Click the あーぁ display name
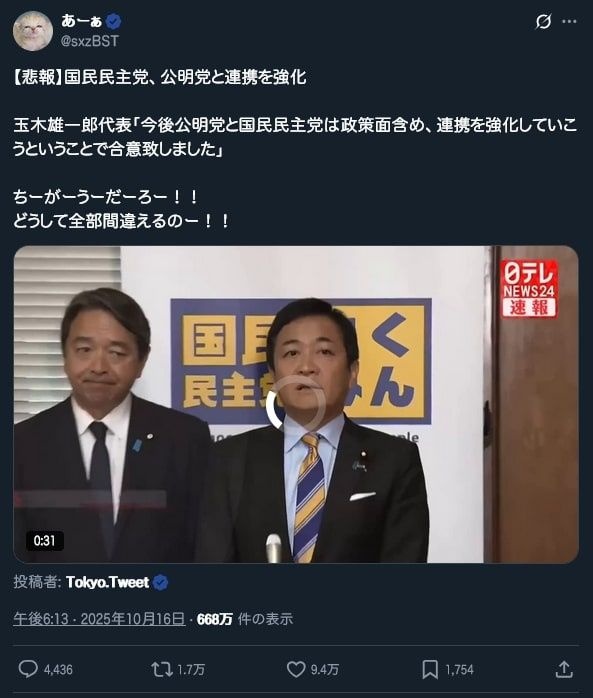 point(81,20)
